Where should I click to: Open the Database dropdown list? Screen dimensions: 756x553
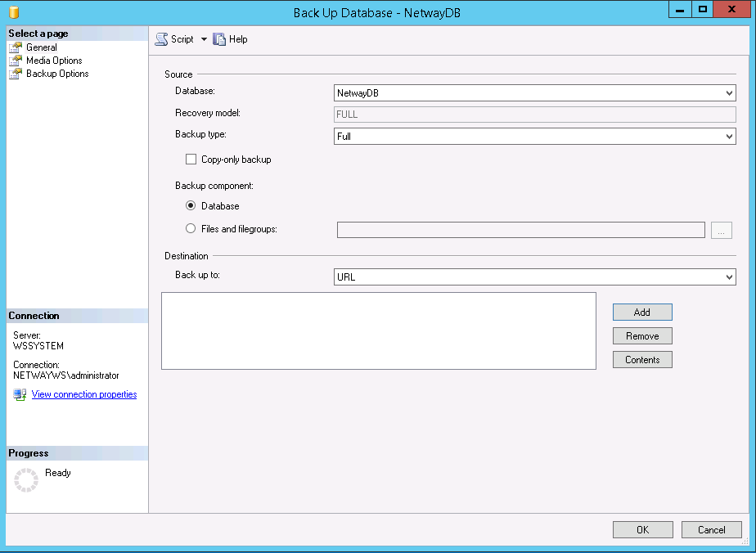[730, 93]
